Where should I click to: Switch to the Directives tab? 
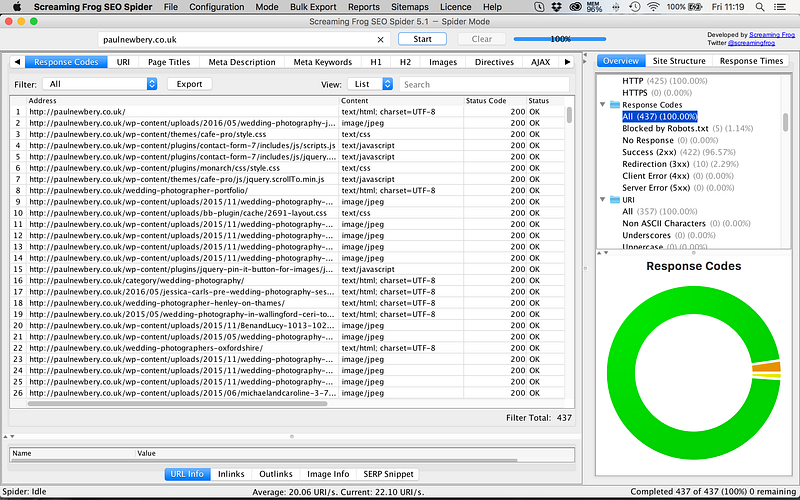(494, 62)
